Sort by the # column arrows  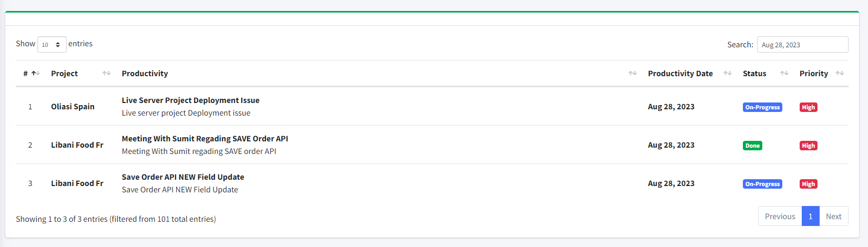point(35,74)
